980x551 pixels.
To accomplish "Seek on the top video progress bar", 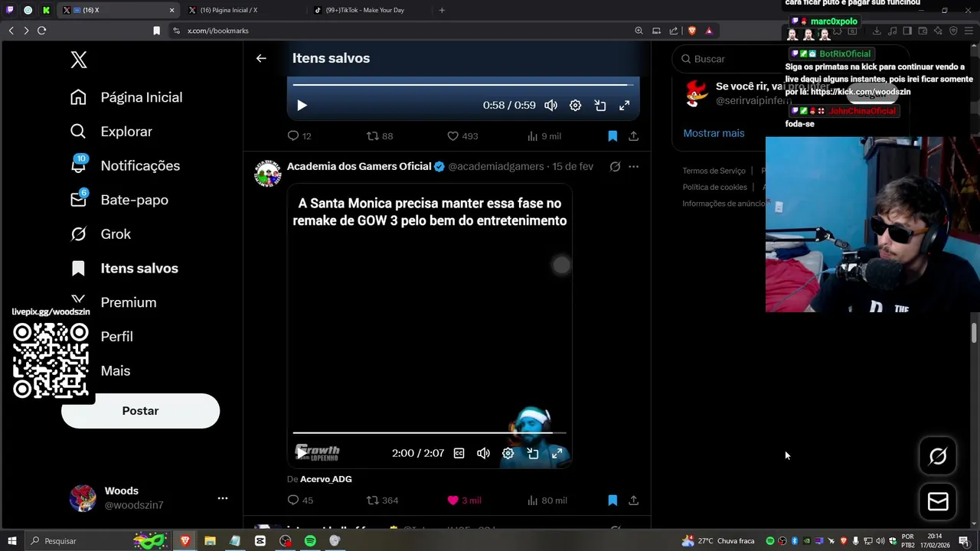I will pyautogui.click(x=462, y=84).
